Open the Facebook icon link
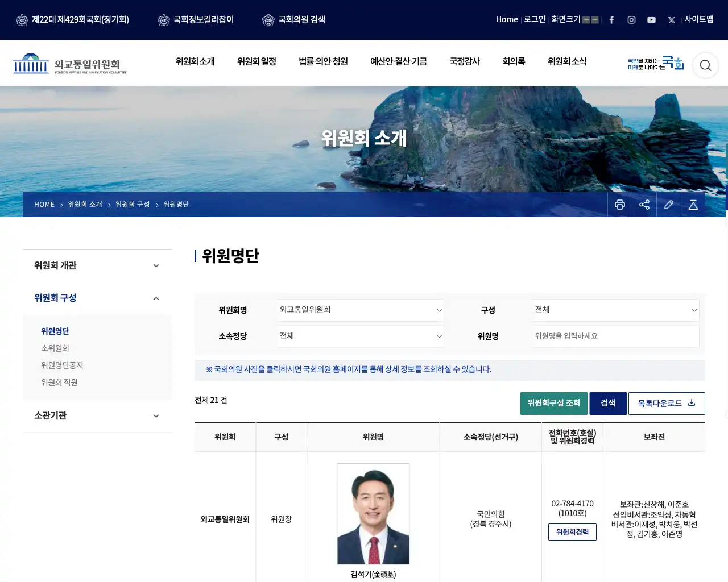Image resolution: width=728 pixels, height=582 pixels. point(611,20)
